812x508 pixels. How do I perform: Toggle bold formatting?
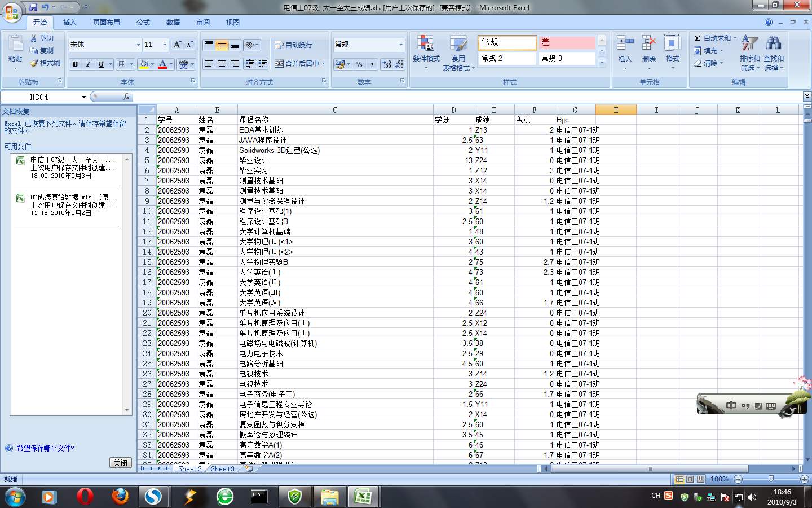75,64
